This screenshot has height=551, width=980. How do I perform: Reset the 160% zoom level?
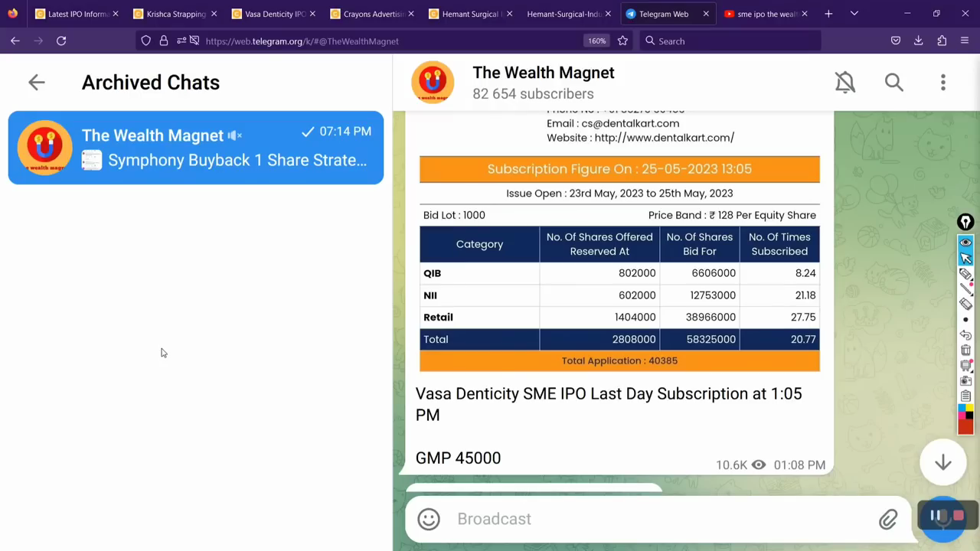(596, 41)
